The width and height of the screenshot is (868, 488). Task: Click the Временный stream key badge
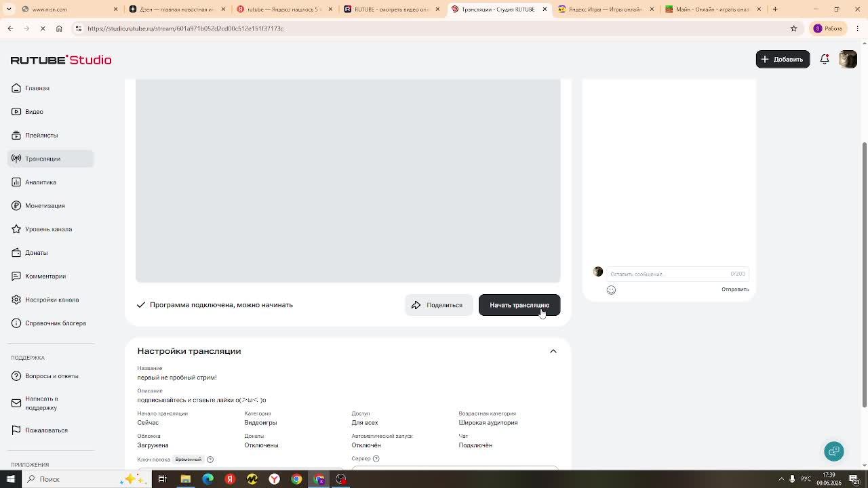189,460
